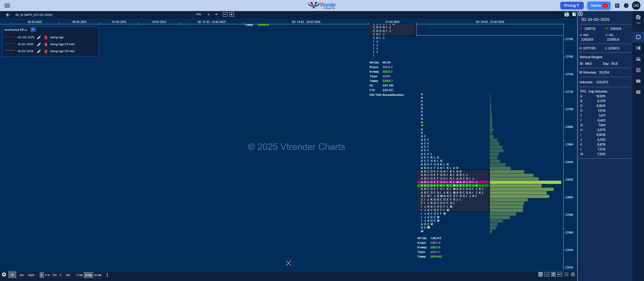Open the settings gear at bottom left

tap(4, 275)
